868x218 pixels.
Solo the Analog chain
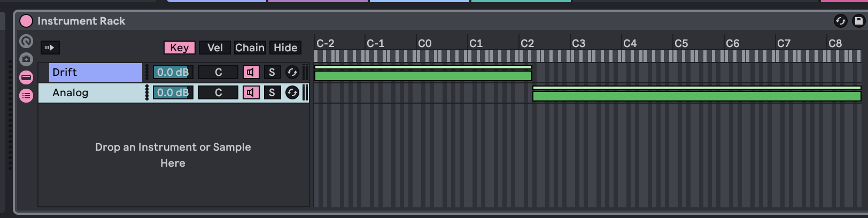(272, 92)
